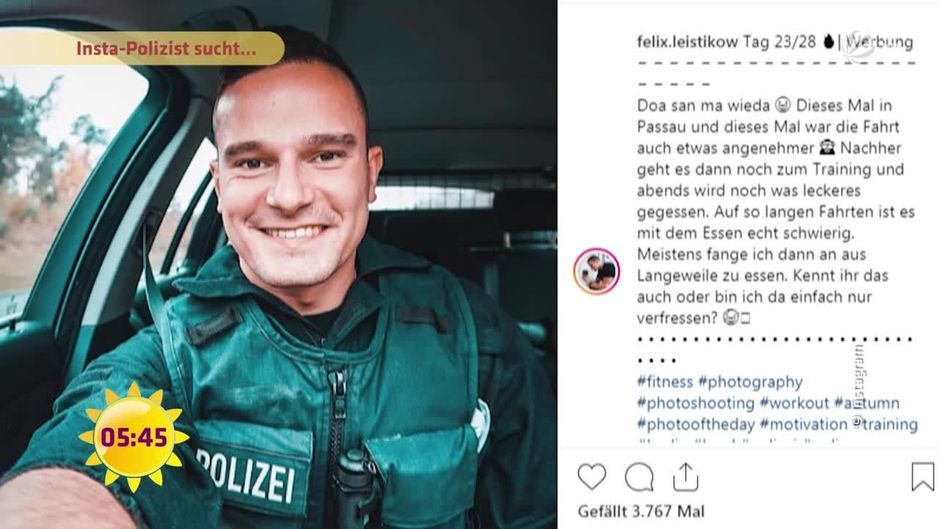Open comments via speech bubble icon
The width and height of the screenshot is (940, 529).
(x=639, y=477)
